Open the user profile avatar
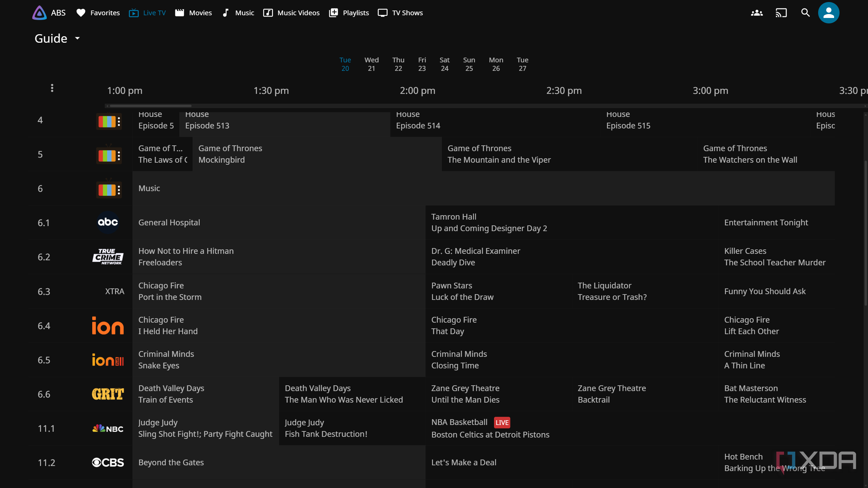Screen dimensions: 868x488 [829, 13]
